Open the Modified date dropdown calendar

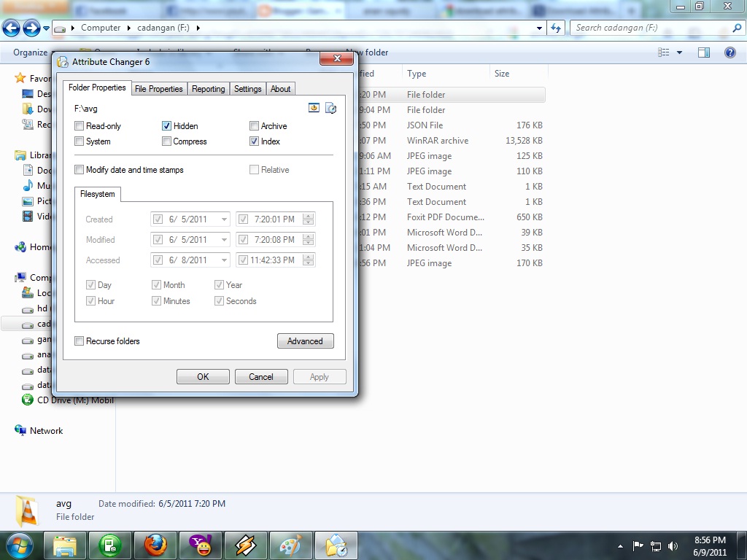tap(224, 239)
